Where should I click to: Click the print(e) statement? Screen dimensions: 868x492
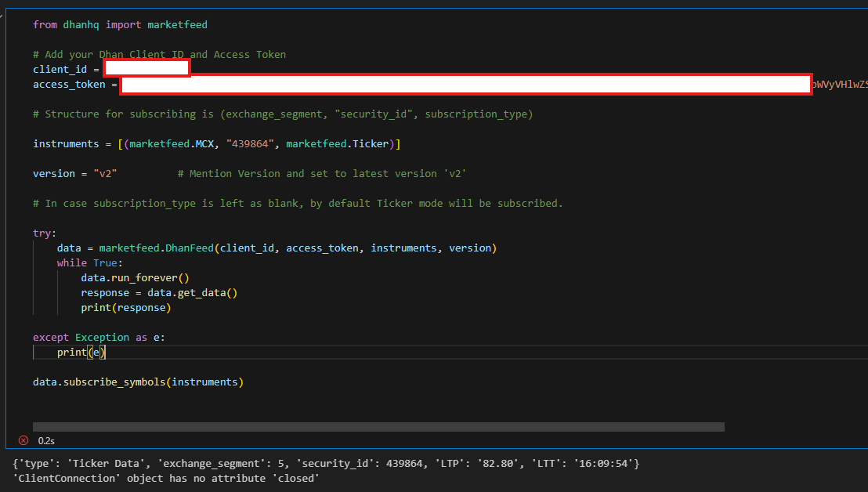coord(81,353)
